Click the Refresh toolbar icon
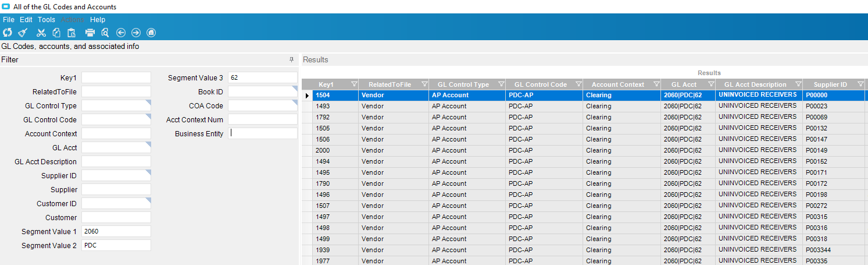Viewport: 868px width, 265px height. [7, 33]
